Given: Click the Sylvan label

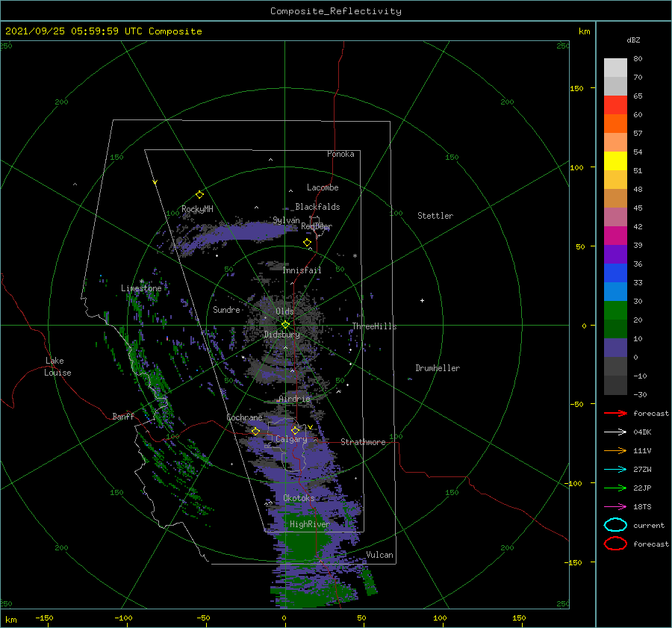Looking at the screenshot, I should [x=286, y=220].
